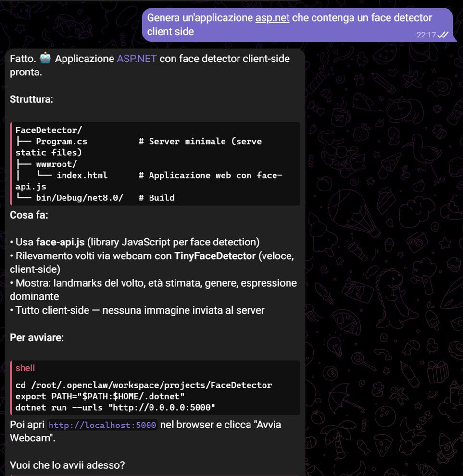Click the 'cd /root/.openclaw' command line
463x476 pixels.
click(x=144, y=385)
